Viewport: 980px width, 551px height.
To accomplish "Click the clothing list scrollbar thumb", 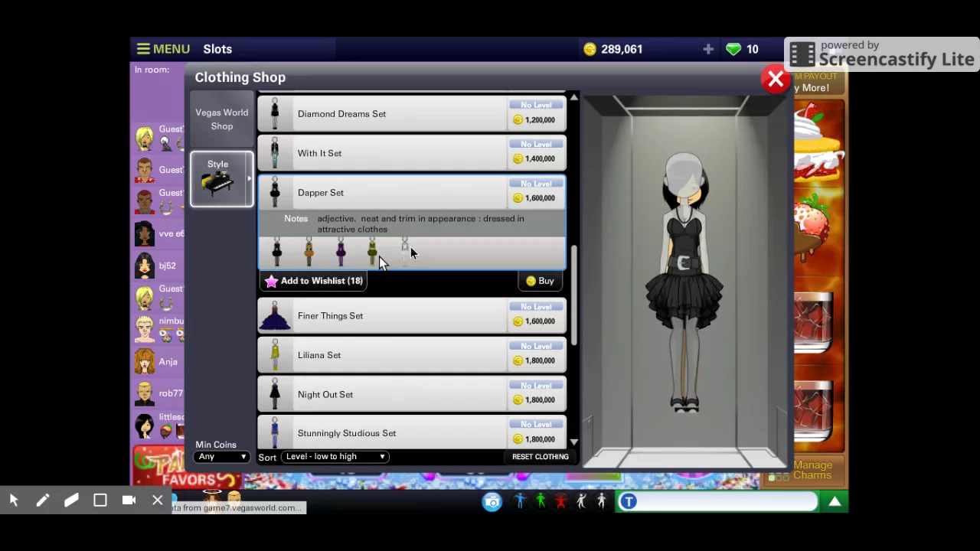I will pyautogui.click(x=573, y=295).
